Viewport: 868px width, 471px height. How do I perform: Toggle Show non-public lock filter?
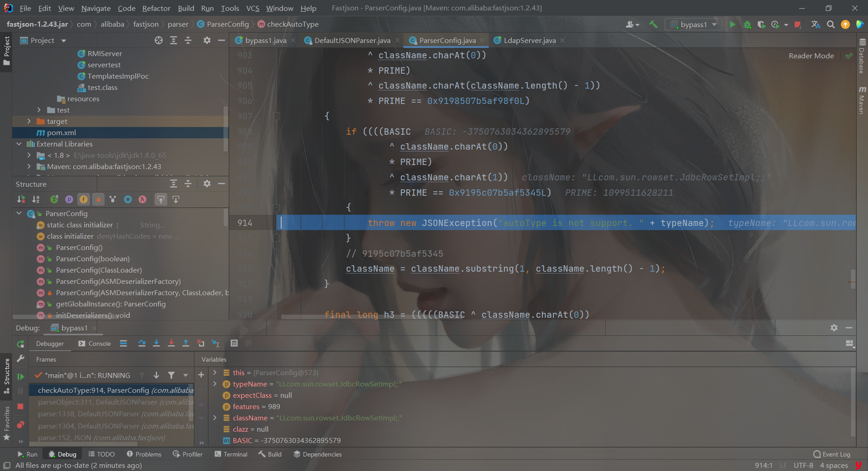click(x=99, y=199)
